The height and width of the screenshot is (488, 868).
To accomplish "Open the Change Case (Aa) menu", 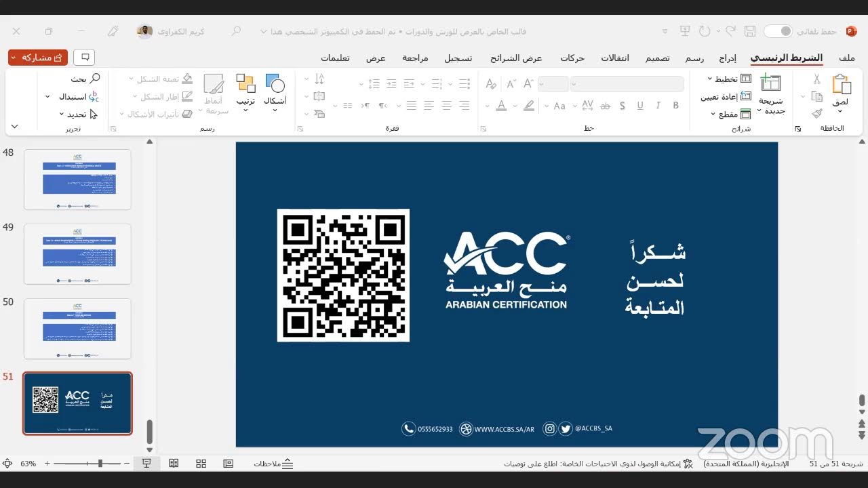I will pos(559,106).
